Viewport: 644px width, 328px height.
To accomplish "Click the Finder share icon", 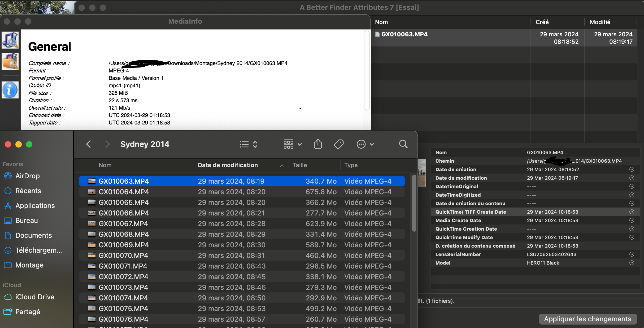I will click(318, 144).
